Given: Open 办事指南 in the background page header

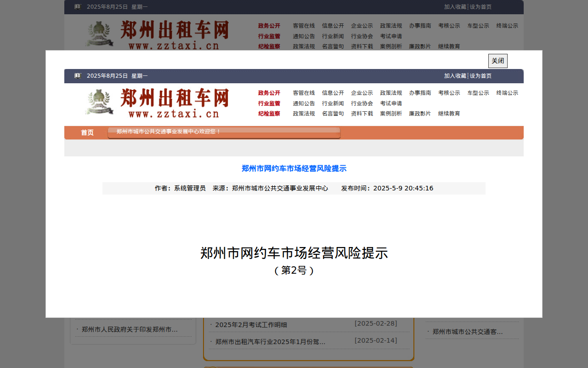Looking at the screenshot, I should [420, 26].
